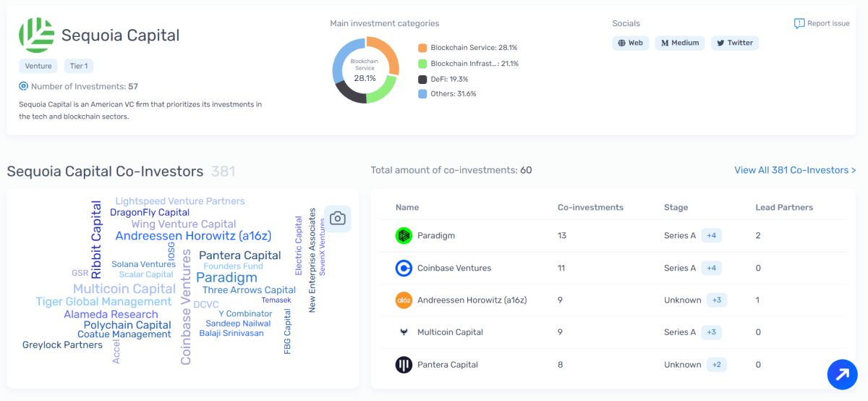The width and height of the screenshot is (868, 401).
Task: Sort by the Co-investments column header
Action: click(590, 207)
